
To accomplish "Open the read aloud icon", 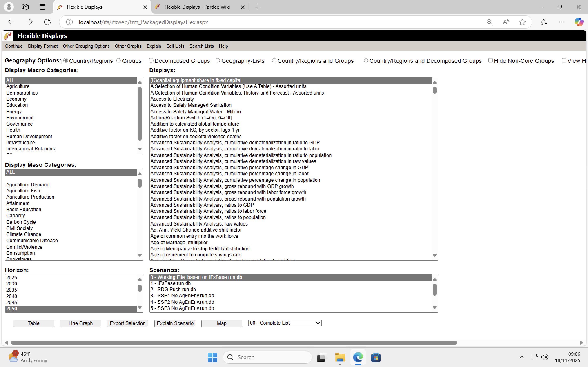I will point(506,22).
